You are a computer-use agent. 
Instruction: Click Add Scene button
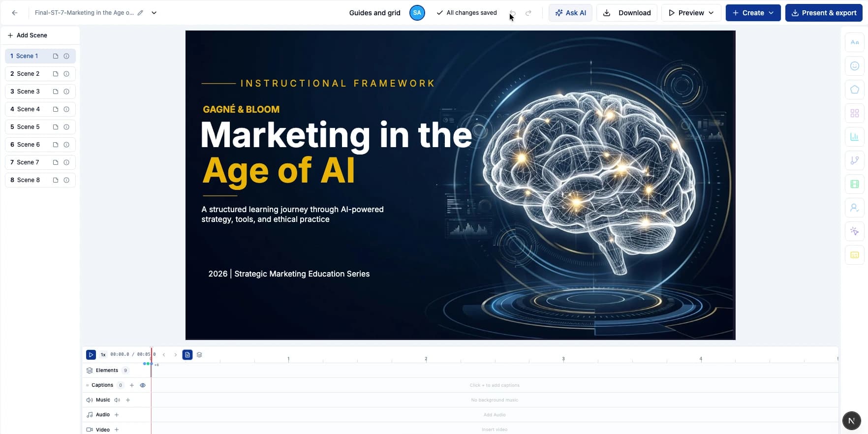[x=28, y=35]
